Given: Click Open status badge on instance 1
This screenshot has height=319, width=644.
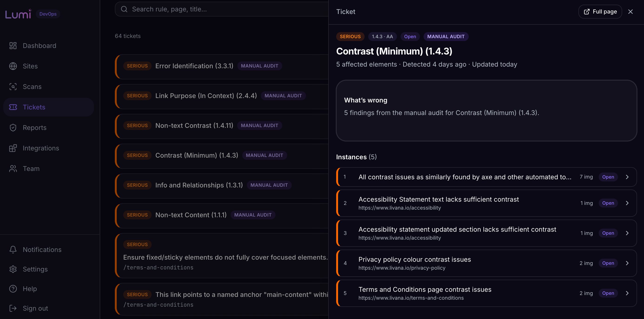Looking at the screenshot, I should pyautogui.click(x=608, y=177).
